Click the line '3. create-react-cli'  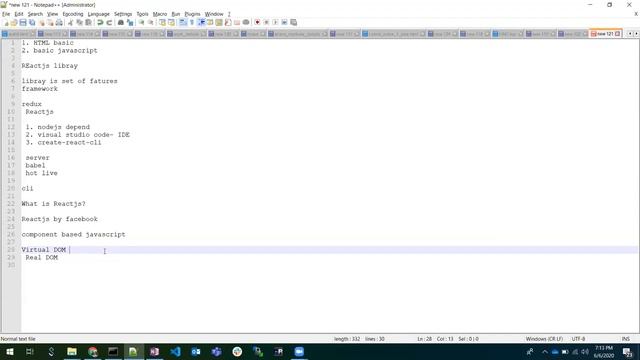pos(63,142)
